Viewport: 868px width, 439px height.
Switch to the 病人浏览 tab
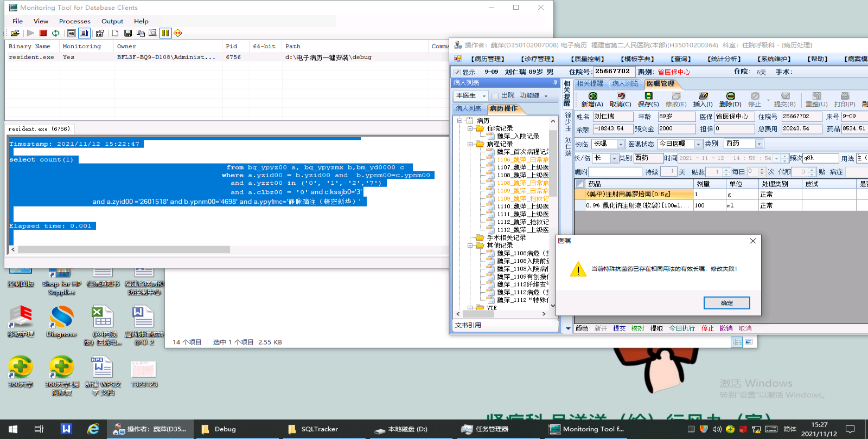tap(625, 83)
